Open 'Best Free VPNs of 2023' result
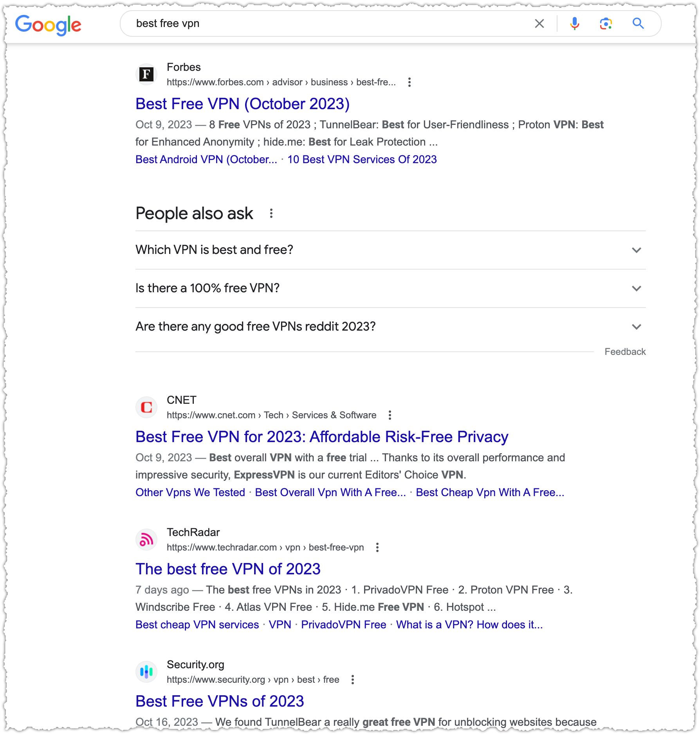Image resolution: width=700 pixels, height=734 pixels. (x=220, y=701)
